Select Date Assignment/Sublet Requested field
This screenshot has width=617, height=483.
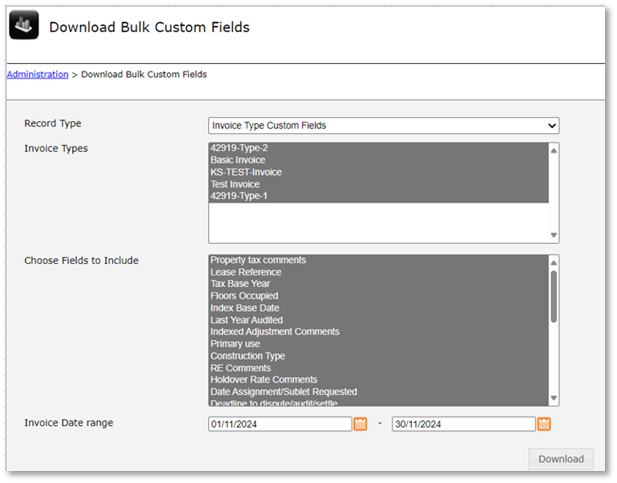click(x=379, y=392)
